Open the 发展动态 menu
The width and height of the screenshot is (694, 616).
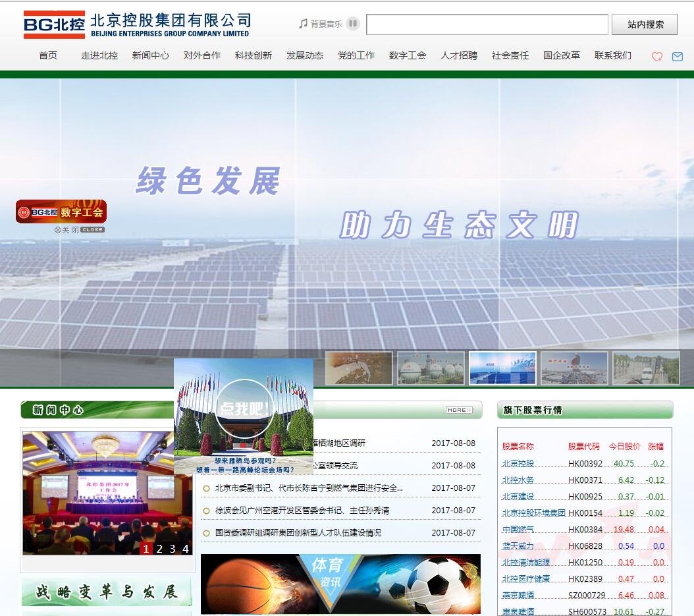(x=304, y=55)
